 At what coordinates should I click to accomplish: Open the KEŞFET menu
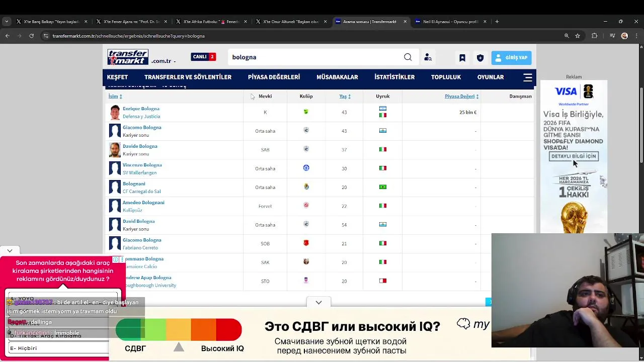click(x=117, y=77)
